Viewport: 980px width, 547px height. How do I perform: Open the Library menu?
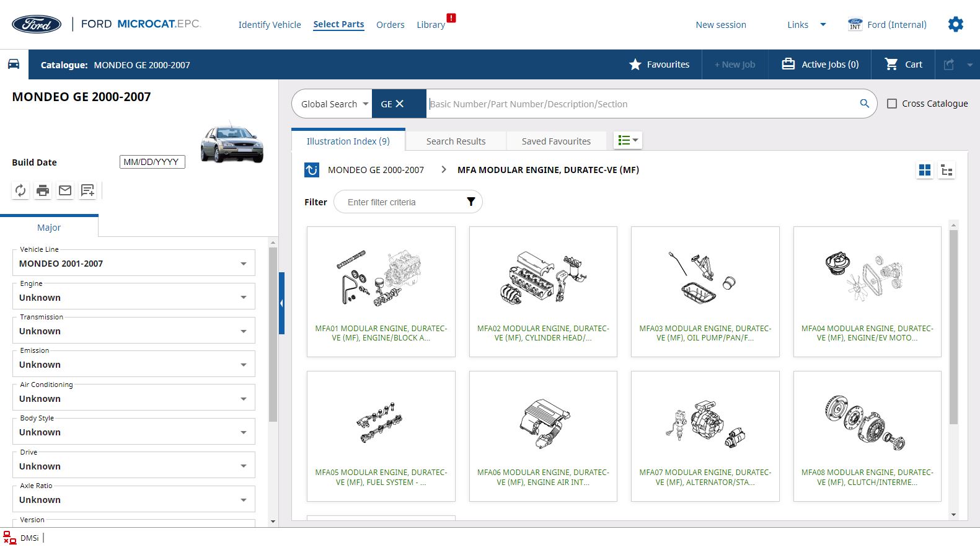(x=431, y=25)
